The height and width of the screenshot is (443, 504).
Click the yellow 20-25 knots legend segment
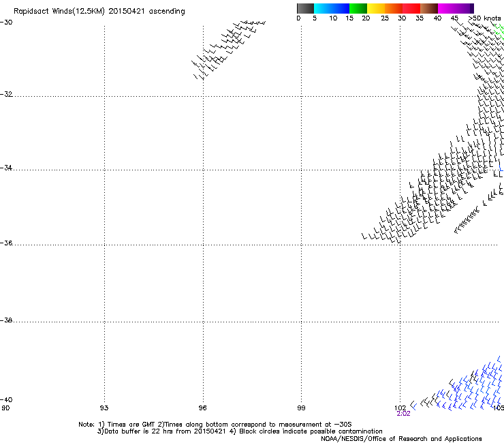376,8
